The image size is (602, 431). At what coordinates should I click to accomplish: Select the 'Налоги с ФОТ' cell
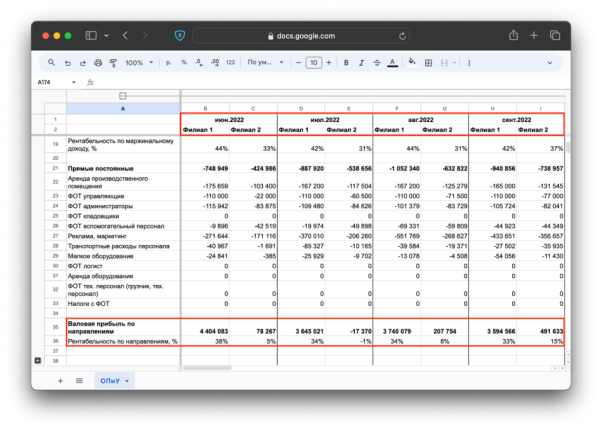[x=123, y=303]
